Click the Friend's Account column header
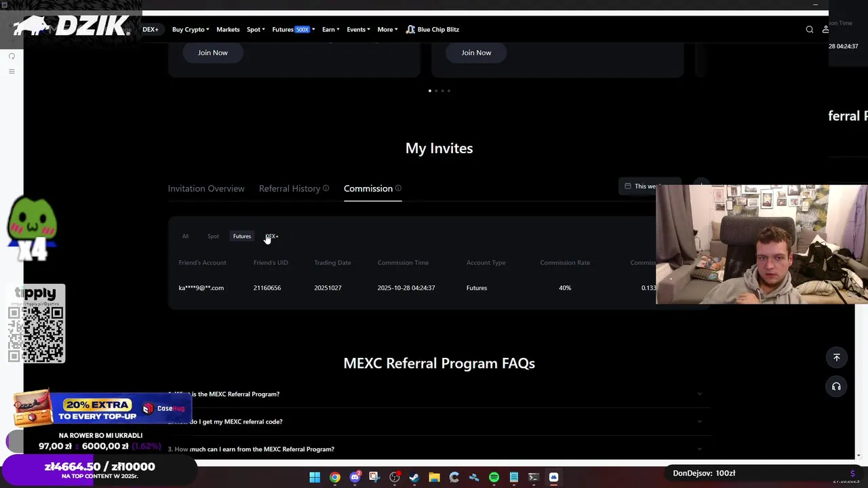 click(x=202, y=263)
